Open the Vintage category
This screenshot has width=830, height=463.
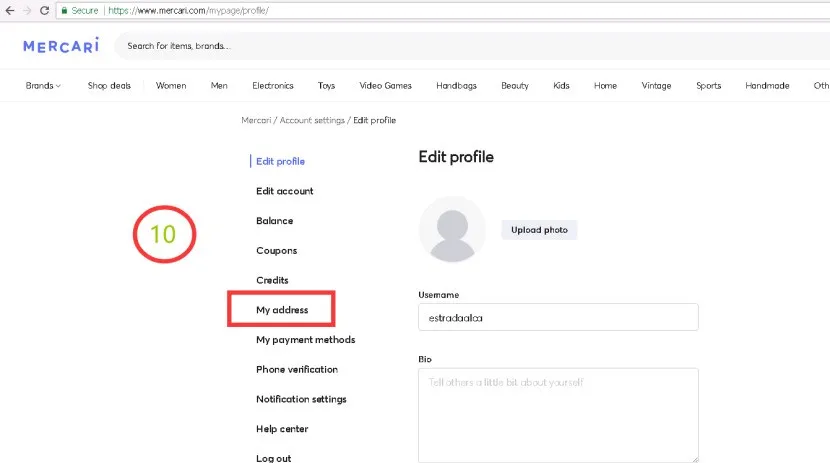point(656,86)
